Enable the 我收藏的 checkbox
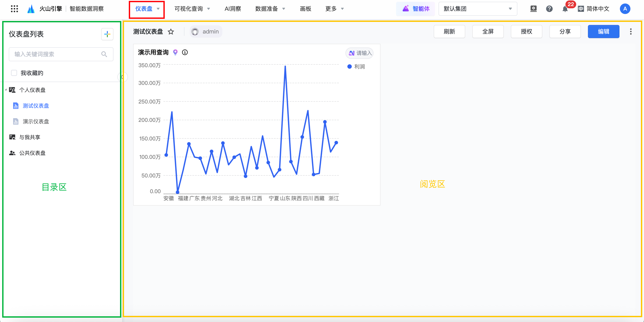The height and width of the screenshot is (322, 644). pos(14,73)
